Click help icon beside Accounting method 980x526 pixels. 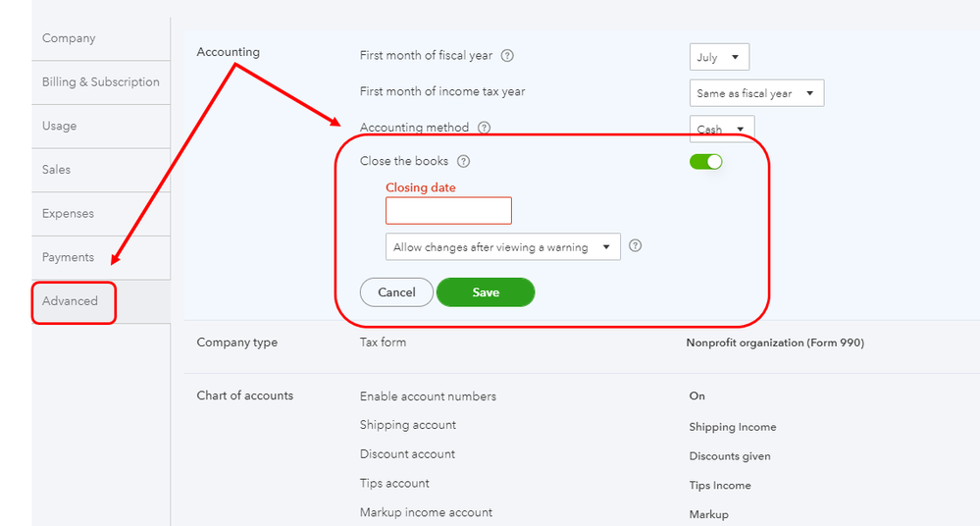pos(484,128)
